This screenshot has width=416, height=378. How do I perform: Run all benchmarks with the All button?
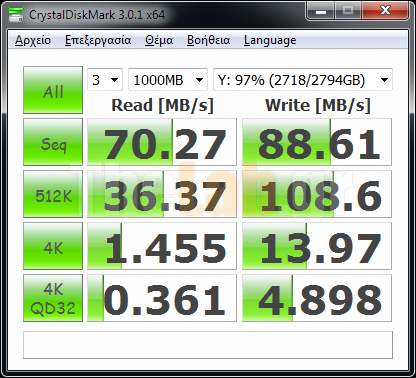pos(53,90)
